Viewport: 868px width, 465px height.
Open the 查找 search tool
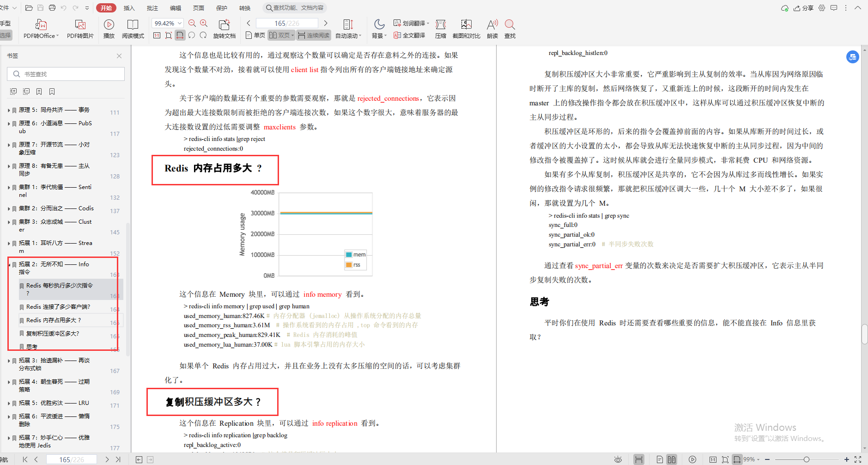510,29
